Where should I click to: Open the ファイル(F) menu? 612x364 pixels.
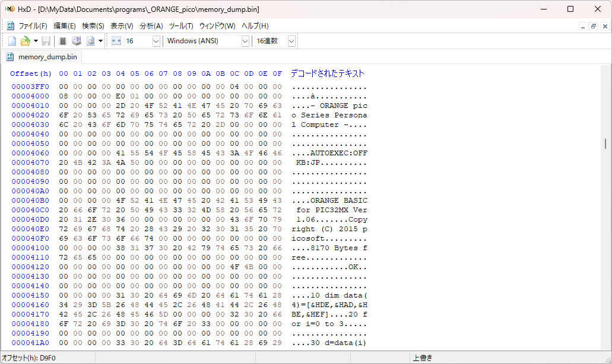click(x=33, y=26)
